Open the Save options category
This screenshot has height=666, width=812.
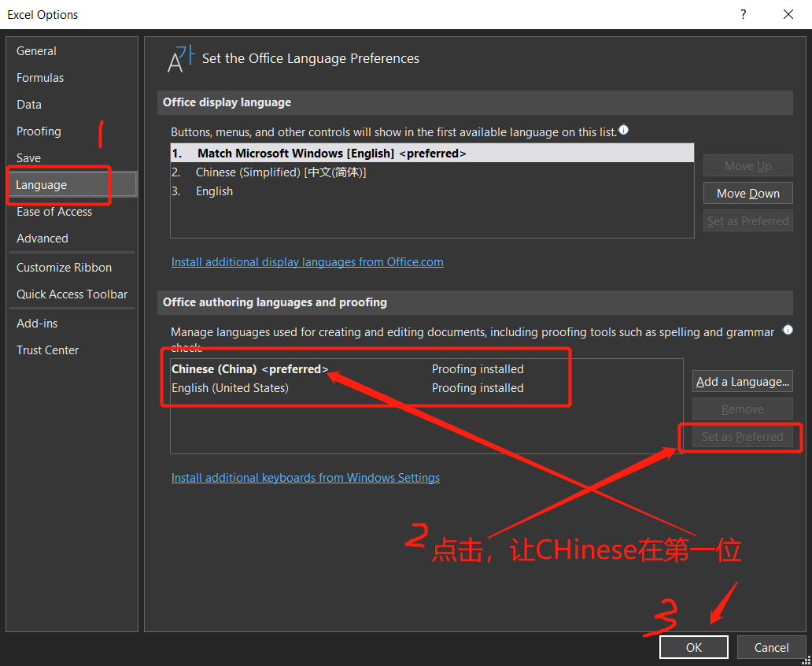[x=72, y=158]
